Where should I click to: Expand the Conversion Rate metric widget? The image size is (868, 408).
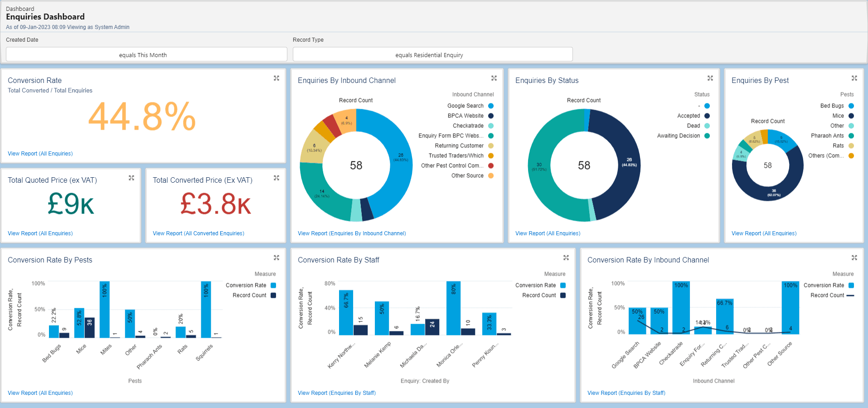[276, 78]
